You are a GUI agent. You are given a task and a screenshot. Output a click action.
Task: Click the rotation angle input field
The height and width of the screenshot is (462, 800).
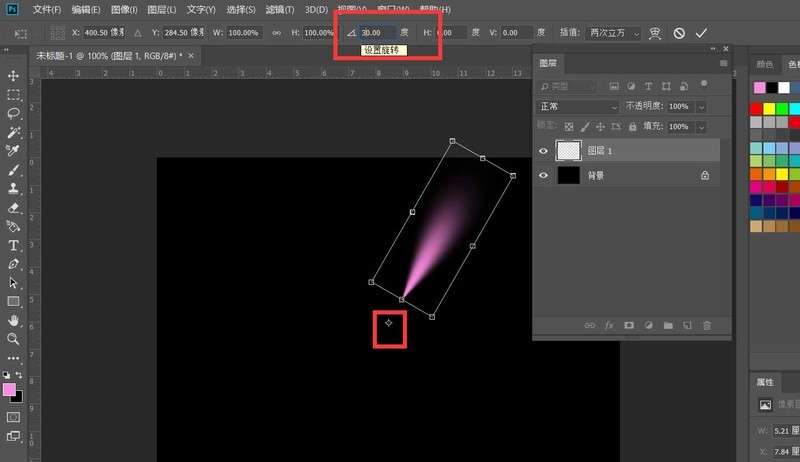[x=377, y=33]
